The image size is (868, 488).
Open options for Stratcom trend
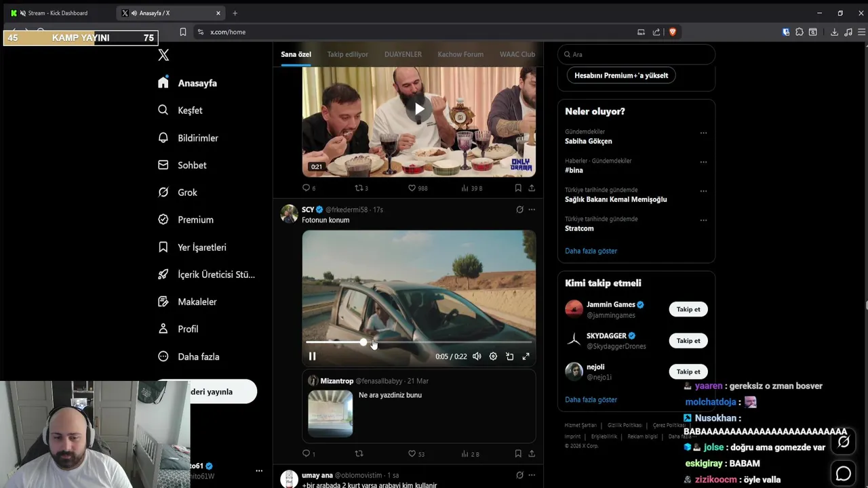pyautogui.click(x=703, y=220)
